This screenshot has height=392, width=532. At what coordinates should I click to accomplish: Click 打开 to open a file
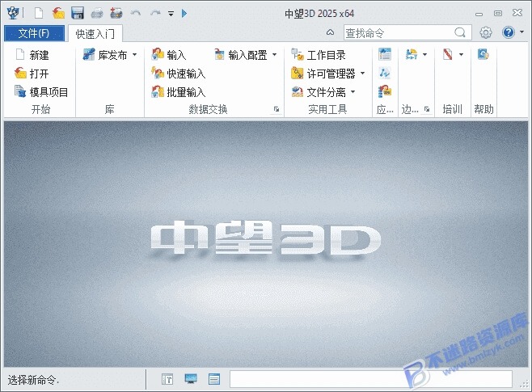(32, 74)
